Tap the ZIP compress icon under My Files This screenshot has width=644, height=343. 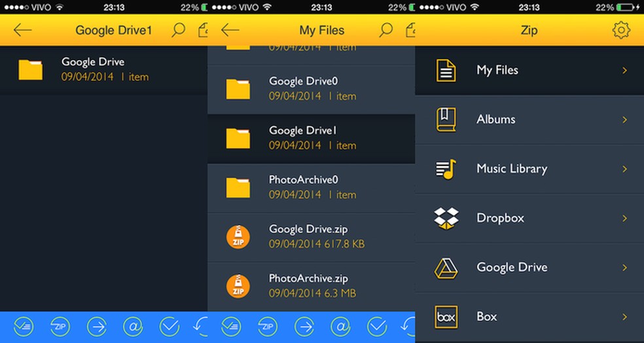(268, 327)
